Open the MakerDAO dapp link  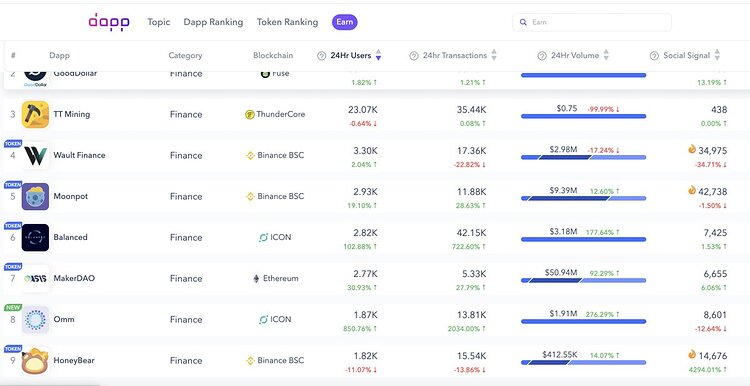point(74,278)
